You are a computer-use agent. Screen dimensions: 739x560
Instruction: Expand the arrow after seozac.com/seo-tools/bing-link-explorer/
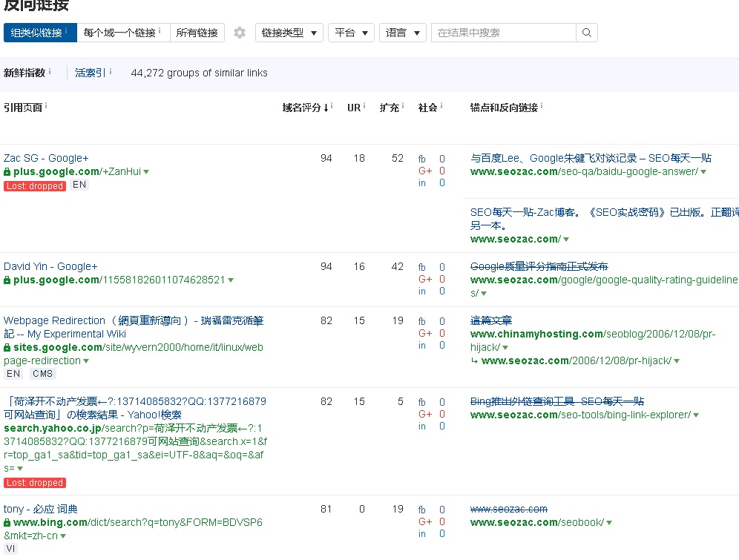tap(696, 415)
